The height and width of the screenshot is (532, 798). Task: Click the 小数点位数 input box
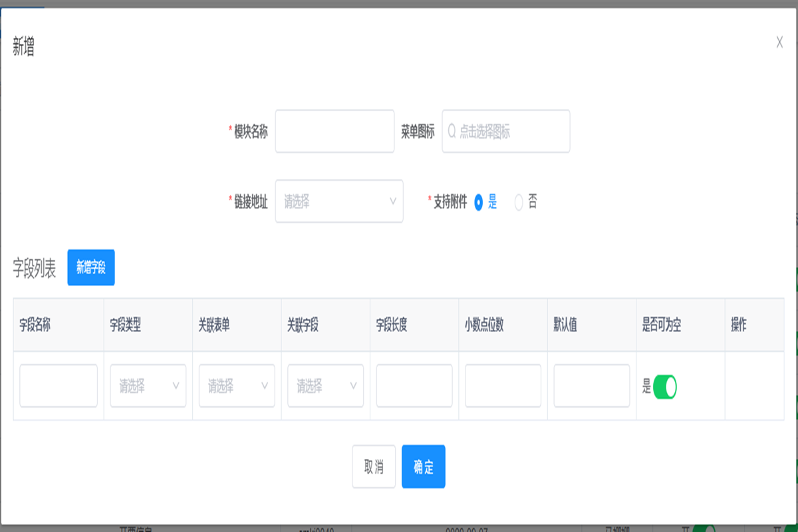tap(503, 386)
